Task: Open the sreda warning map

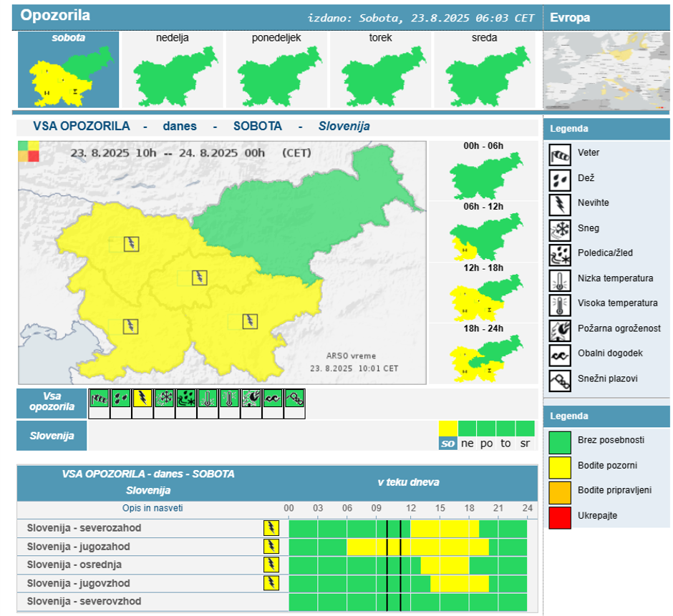Action: click(484, 70)
